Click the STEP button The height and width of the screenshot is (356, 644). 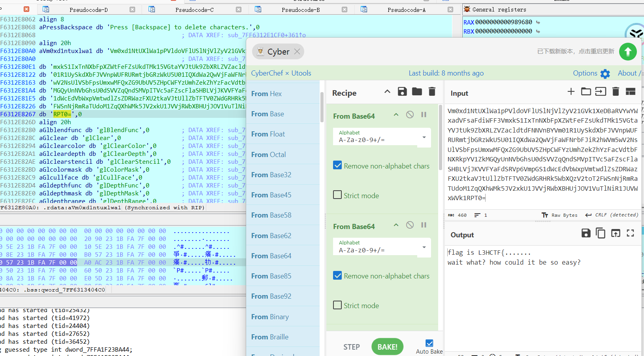tap(352, 347)
